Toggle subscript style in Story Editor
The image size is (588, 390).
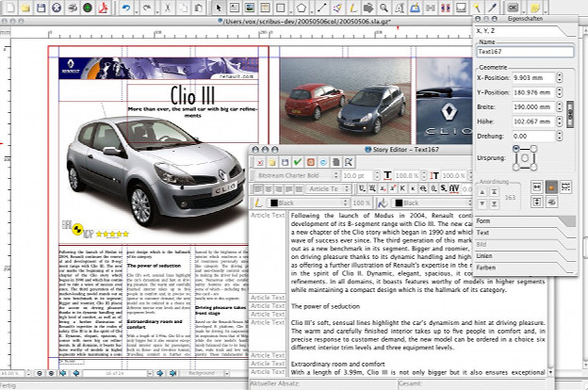point(383,189)
